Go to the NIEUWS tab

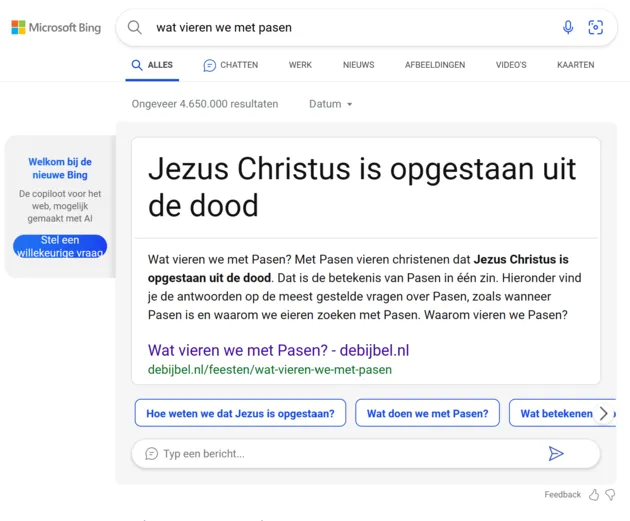pyautogui.click(x=358, y=65)
